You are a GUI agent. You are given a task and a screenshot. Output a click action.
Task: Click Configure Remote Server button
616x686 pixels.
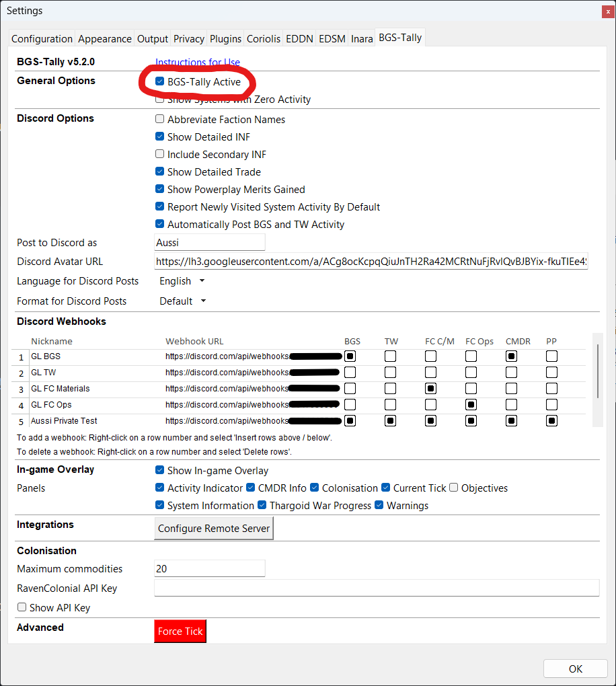[x=214, y=528]
